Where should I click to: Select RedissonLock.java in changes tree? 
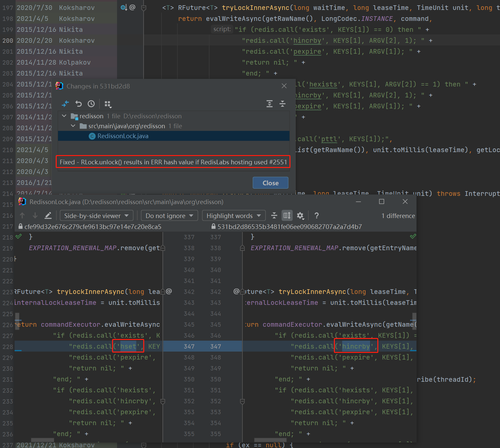pyautogui.click(x=174, y=136)
